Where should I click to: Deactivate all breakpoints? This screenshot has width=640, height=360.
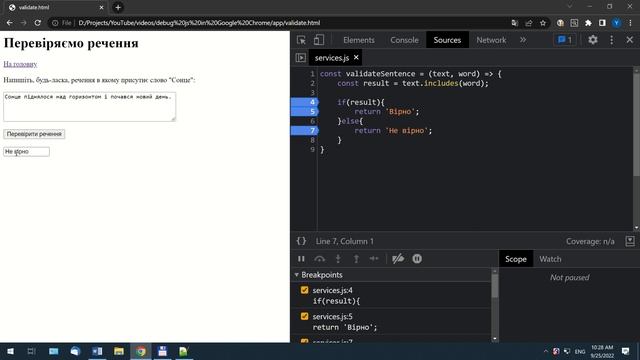(398, 259)
